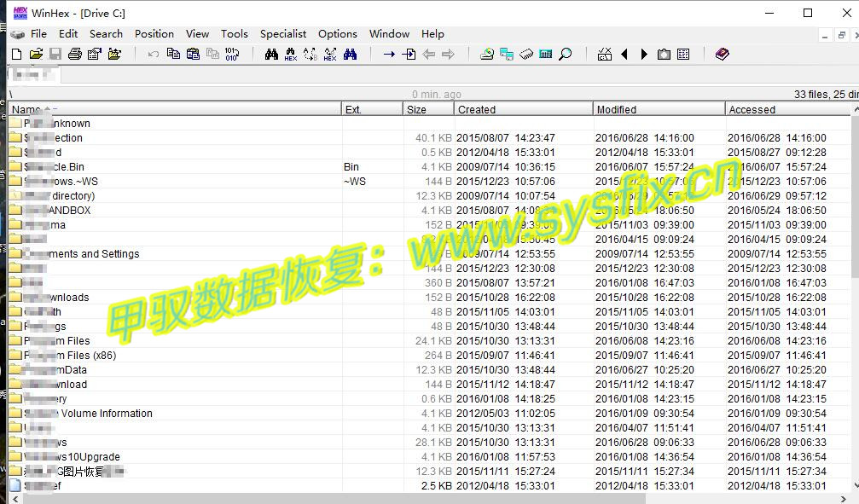Click the 'Bin' extension cell
Image resolution: width=859 pixels, height=504 pixels.
pos(351,166)
